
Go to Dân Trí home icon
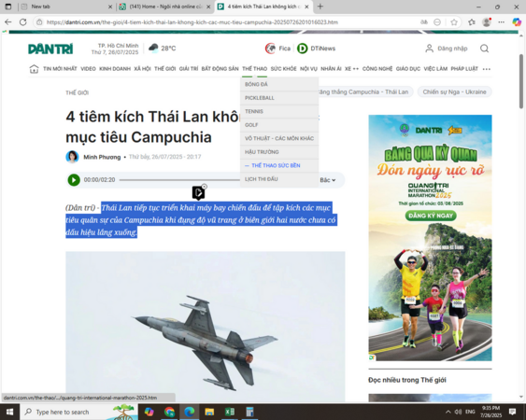(34, 69)
